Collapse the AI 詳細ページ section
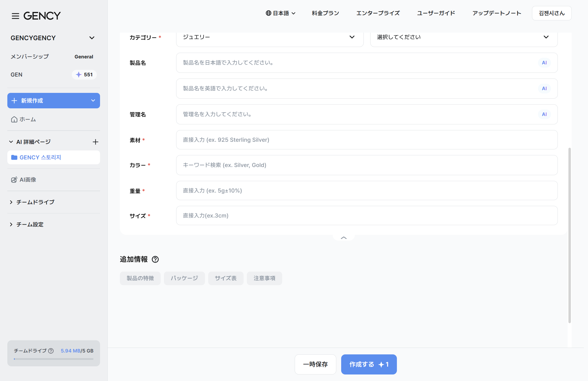 pos(11,142)
